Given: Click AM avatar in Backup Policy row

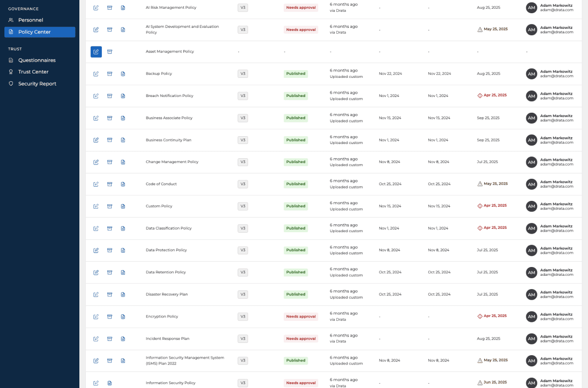Looking at the screenshot, I should pyautogui.click(x=532, y=73).
